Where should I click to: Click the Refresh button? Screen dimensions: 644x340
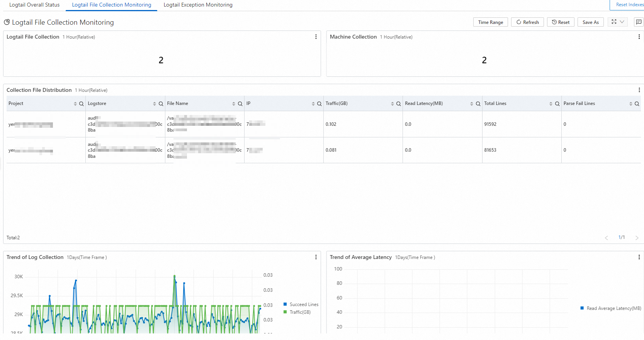tap(527, 22)
